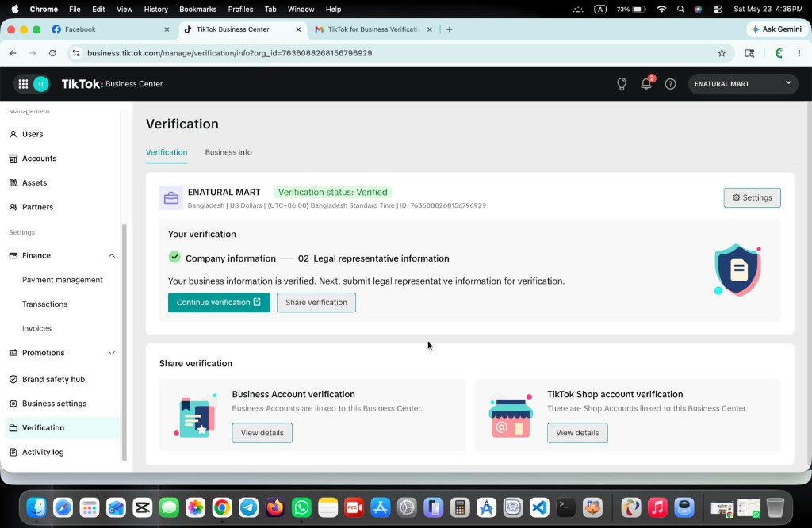This screenshot has width=812, height=528.
Task: Click the help question mark icon
Action: point(671,84)
